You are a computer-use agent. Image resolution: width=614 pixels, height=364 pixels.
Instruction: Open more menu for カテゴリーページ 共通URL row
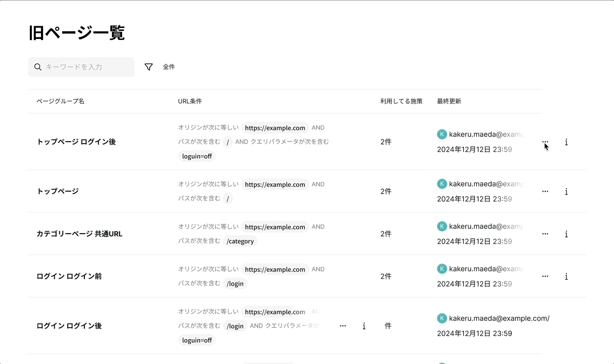pyautogui.click(x=545, y=234)
